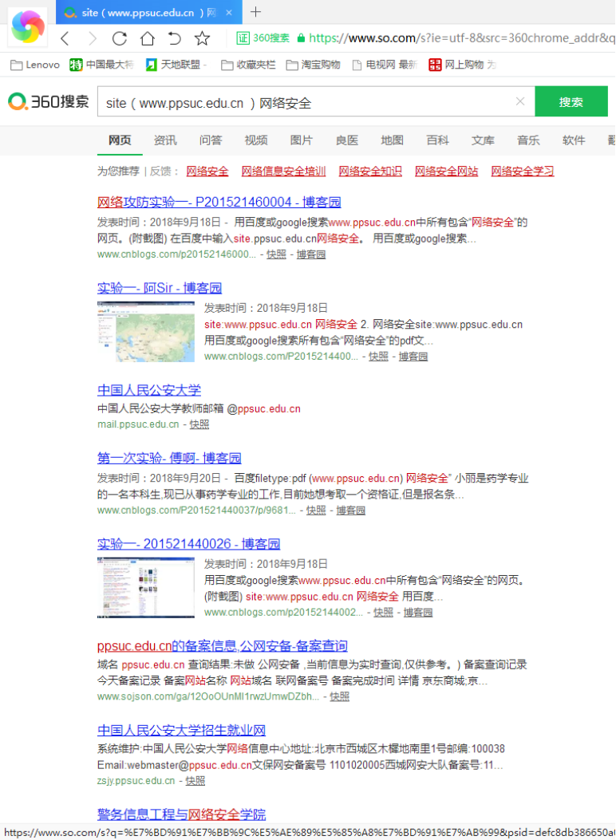Switch to the 音乐 tab

pos(528,140)
